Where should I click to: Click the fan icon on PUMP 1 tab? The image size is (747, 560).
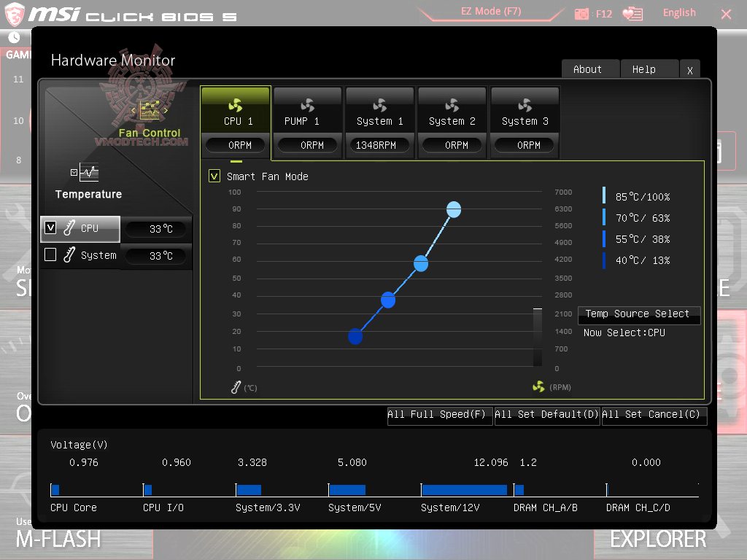308,105
